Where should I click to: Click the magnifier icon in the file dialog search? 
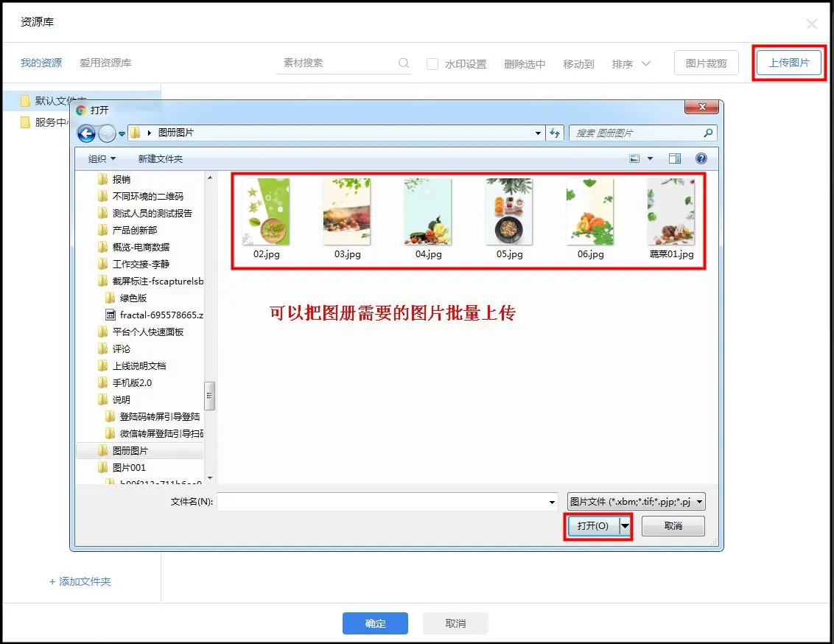[x=708, y=133]
